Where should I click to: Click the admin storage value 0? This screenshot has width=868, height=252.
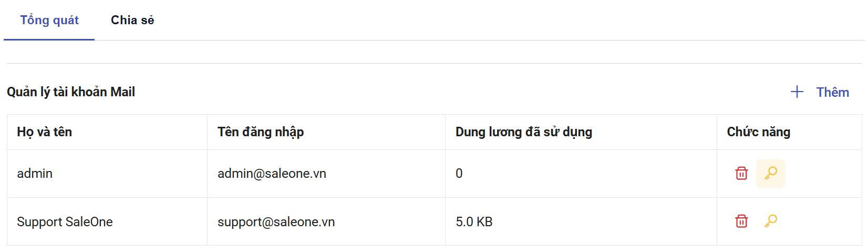[x=459, y=174]
